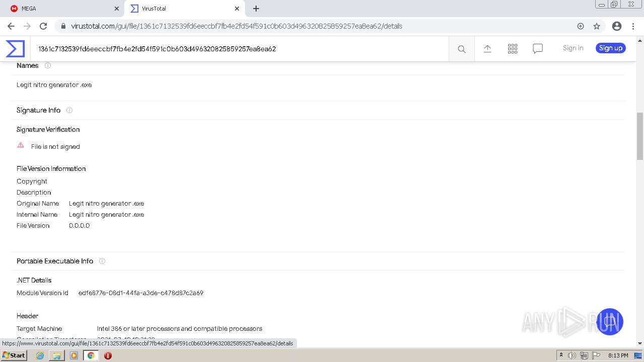
Task: Click the info icon next to Names
Action: tap(48, 65)
